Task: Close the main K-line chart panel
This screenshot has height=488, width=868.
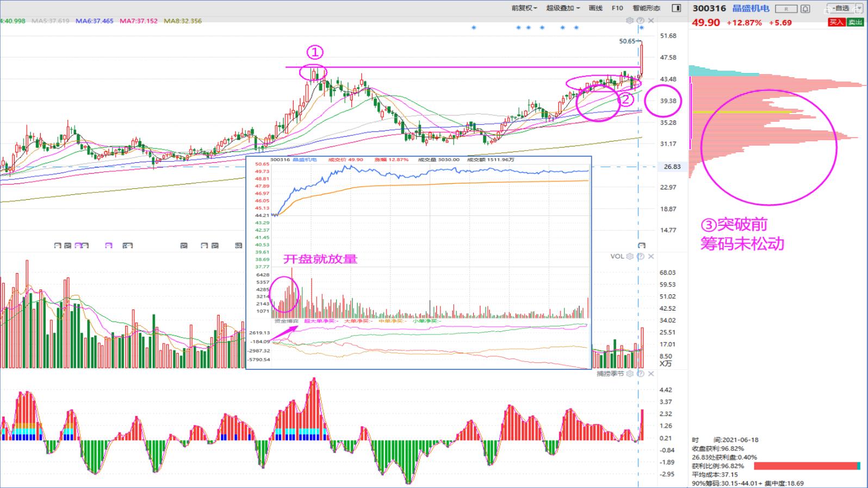Action: [x=651, y=21]
